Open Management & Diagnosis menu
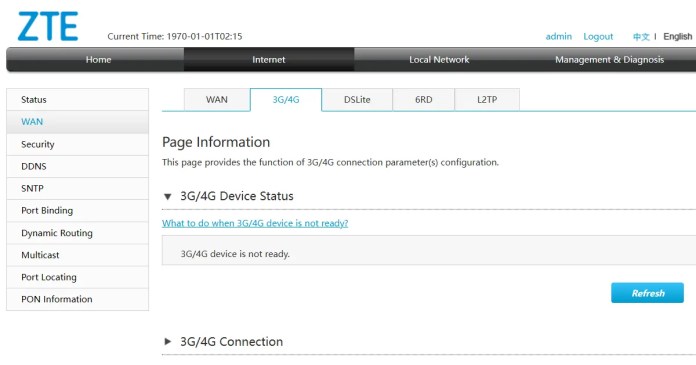This screenshot has width=696, height=365. click(609, 60)
